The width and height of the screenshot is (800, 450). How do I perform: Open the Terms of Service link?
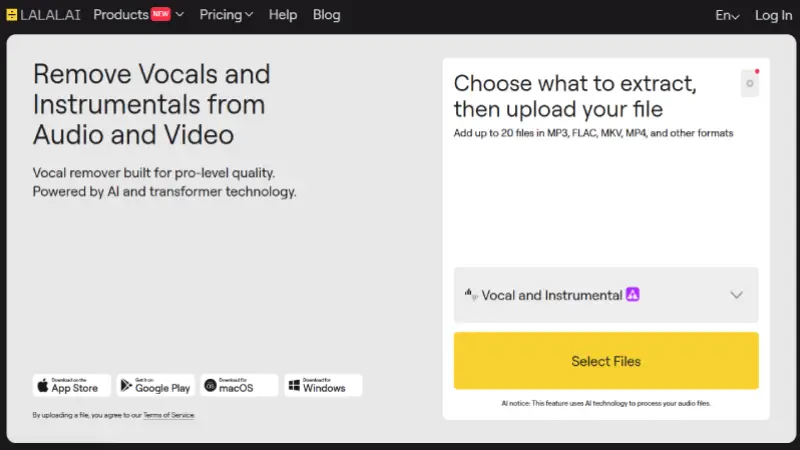pos(169,415)
